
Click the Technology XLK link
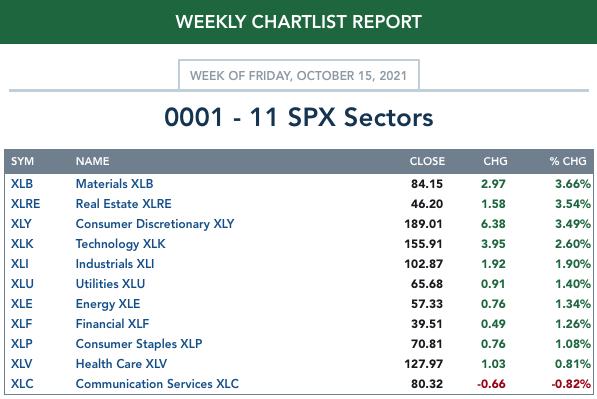pyautogui.click(x=120, y=244)
